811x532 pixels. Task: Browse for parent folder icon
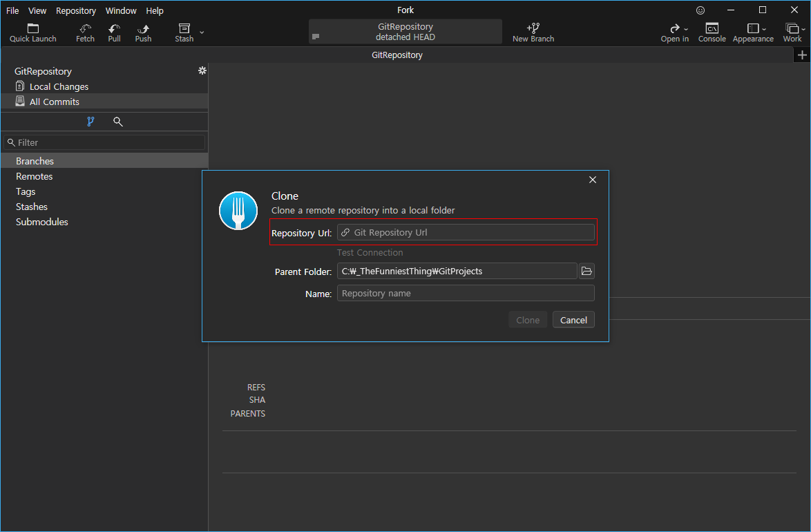pyautogui.click(x=586, y=271)
